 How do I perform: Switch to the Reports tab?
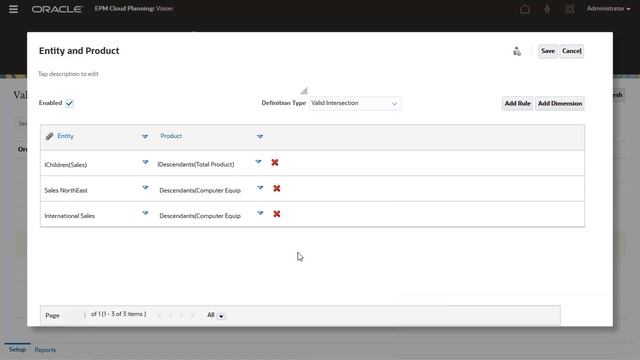[45, 350]
